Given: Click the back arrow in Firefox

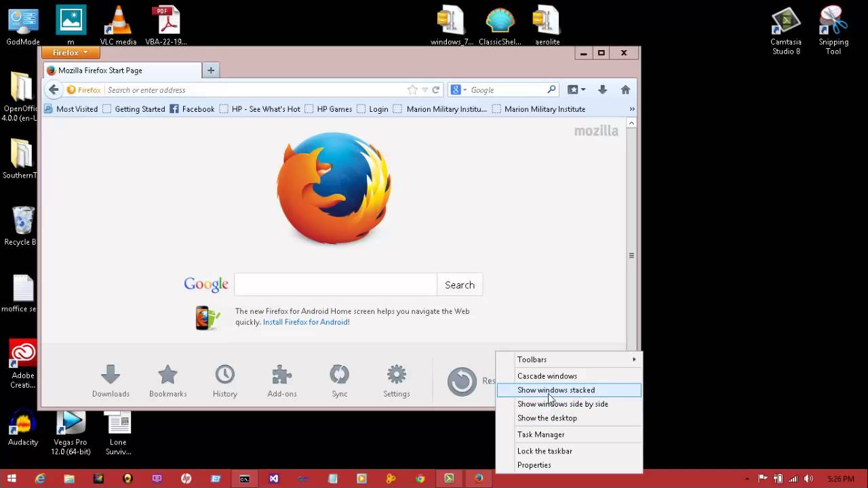Looking at the screenshot, I should 54,89.
